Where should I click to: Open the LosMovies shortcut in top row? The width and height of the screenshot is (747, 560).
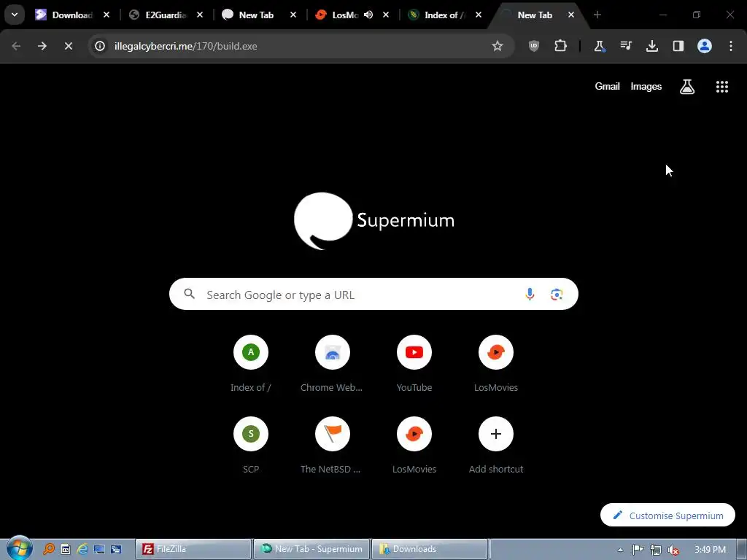point(495,364)
